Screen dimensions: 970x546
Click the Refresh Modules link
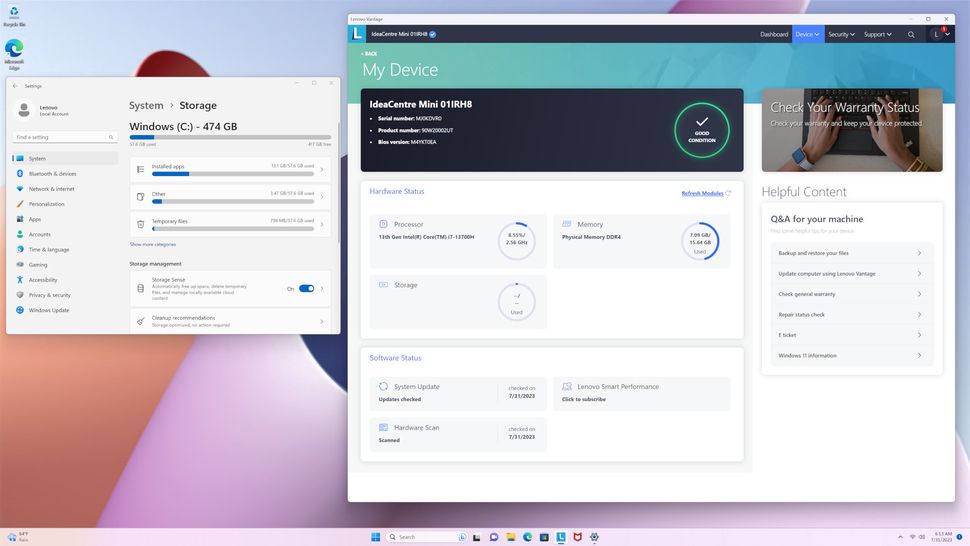702,193
